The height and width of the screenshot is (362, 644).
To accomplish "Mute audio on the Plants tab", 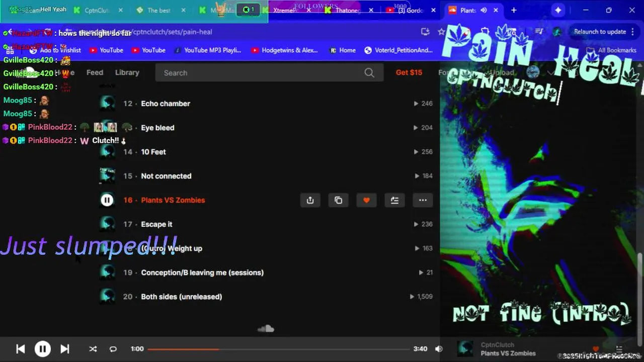I will pyautogui.click(x=484, y=10).
